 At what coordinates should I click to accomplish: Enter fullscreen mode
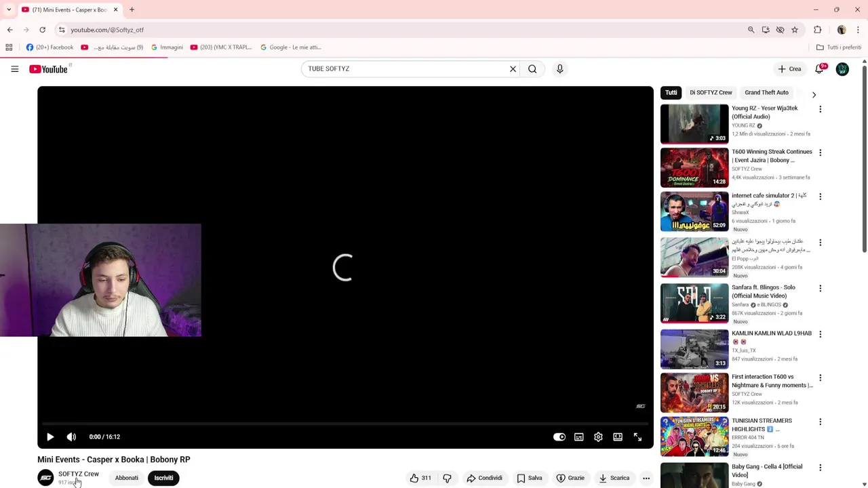click(637, 437)
